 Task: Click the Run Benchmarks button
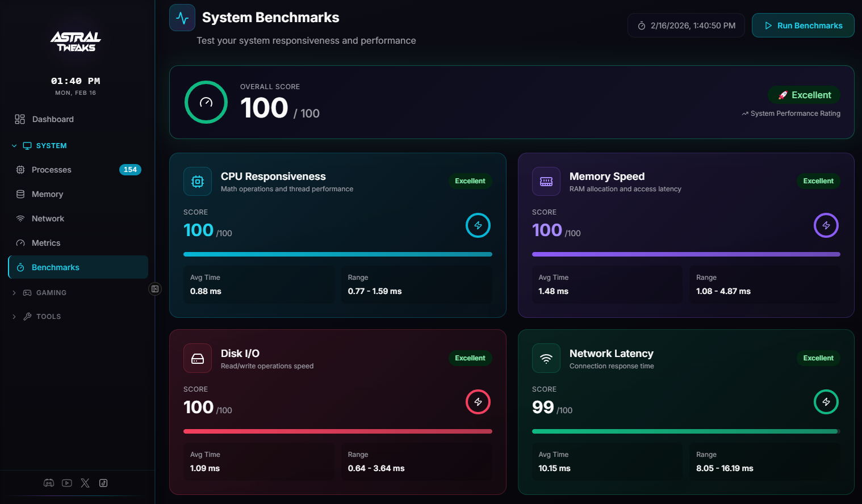pyautogui.click(x=802, y=26)
